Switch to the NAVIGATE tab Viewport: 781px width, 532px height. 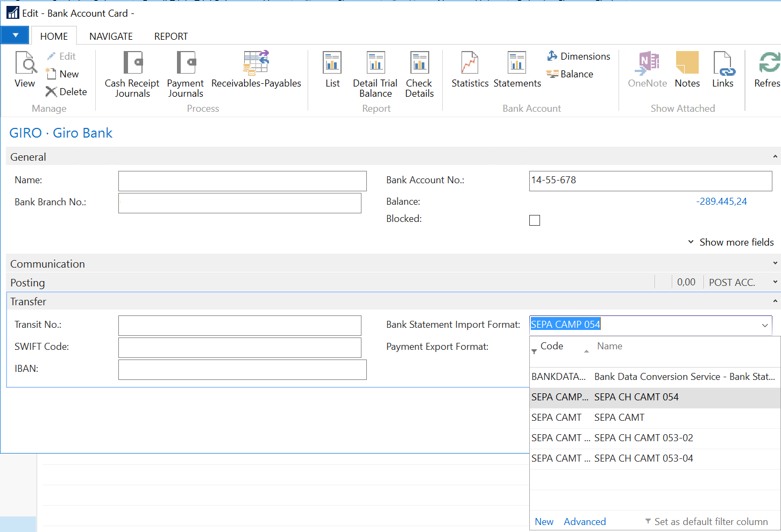[111, 36]
